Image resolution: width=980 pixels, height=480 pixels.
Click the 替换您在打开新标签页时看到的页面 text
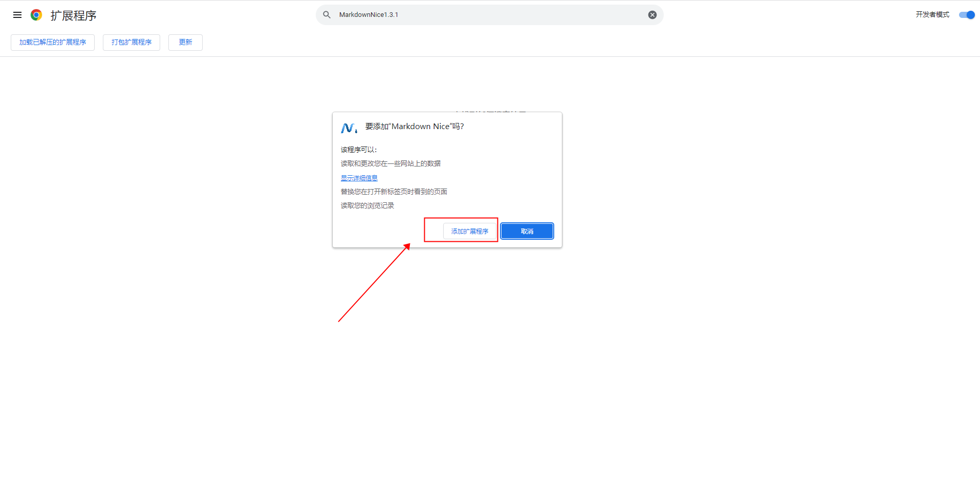click(x=394, y=192)
